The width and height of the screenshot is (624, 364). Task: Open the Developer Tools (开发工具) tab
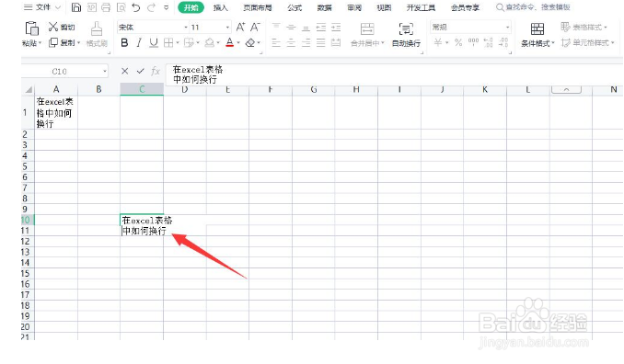point(421,7)
